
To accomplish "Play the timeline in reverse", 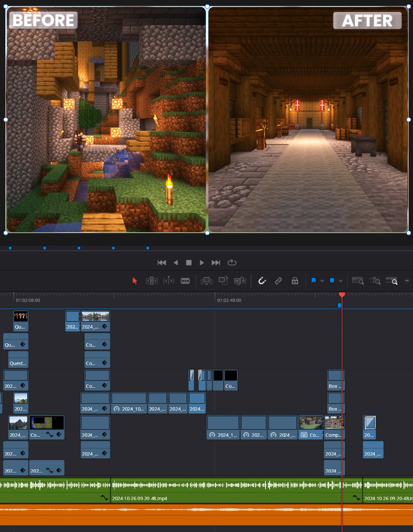I will [176, 263].
